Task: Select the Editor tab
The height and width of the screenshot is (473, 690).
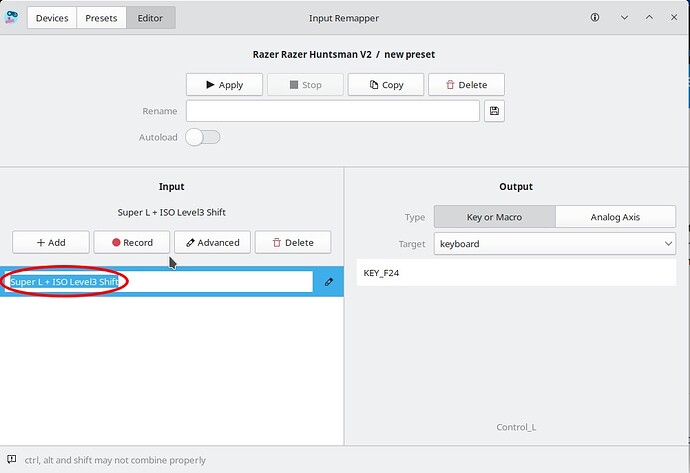Action: click(150, 18)
